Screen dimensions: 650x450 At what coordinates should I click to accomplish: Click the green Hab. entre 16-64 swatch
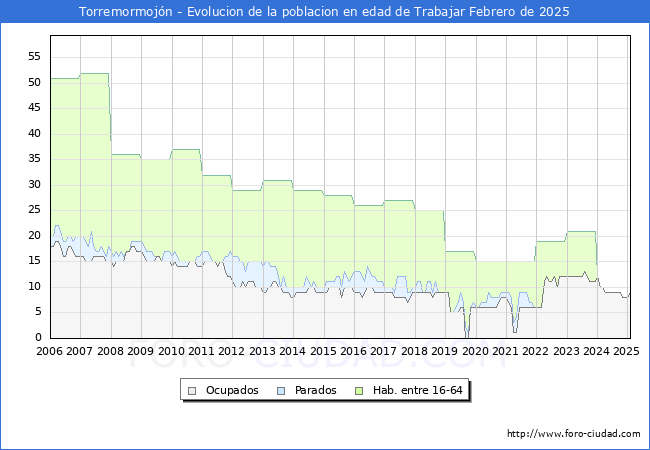point(359,391)
